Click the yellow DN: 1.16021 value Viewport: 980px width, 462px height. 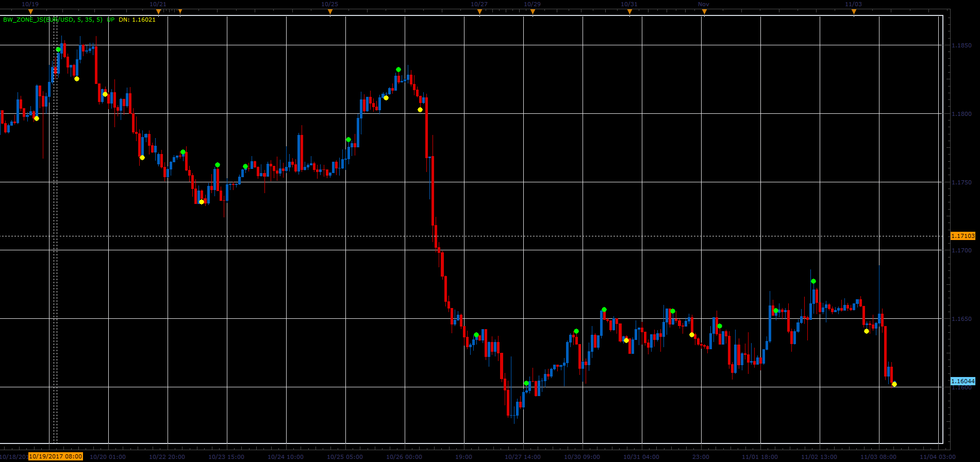pos(137,20)
